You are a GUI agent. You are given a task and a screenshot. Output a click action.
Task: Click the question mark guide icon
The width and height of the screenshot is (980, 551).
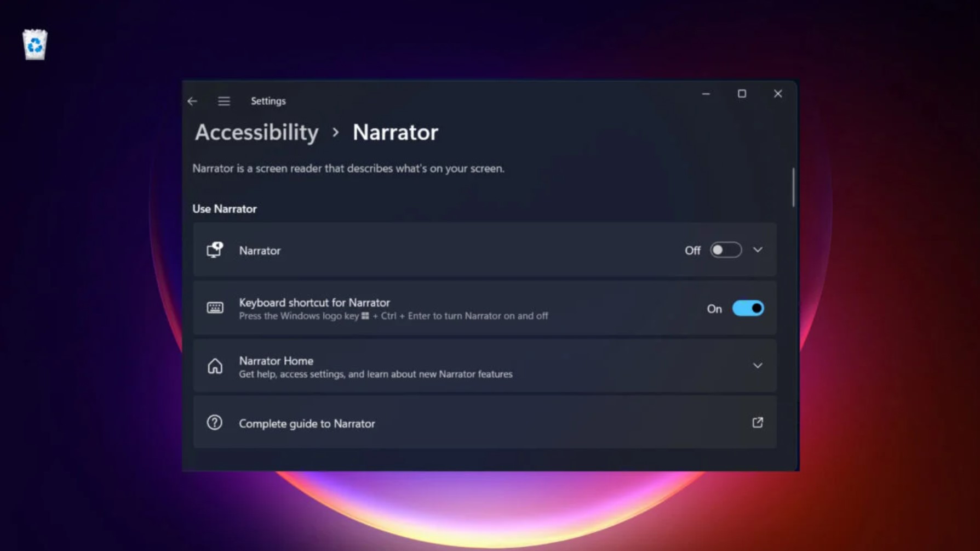tap(215, 423)
